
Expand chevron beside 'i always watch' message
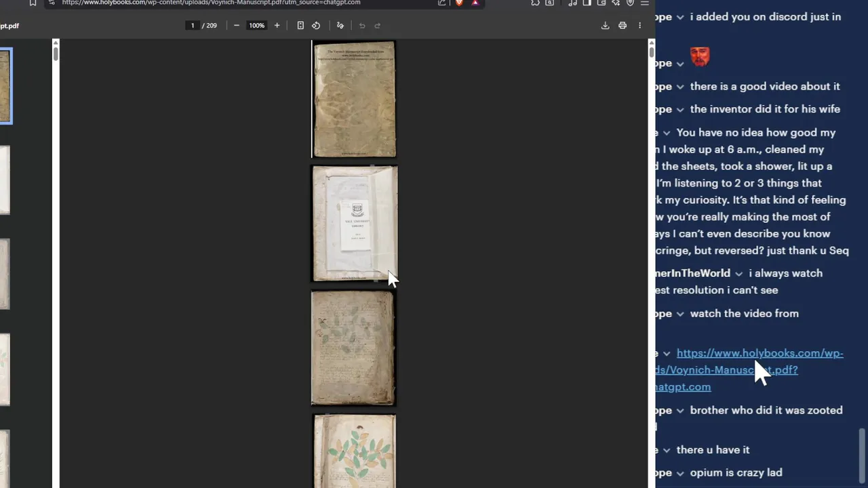pyautogui.click(x=738, y=274)
